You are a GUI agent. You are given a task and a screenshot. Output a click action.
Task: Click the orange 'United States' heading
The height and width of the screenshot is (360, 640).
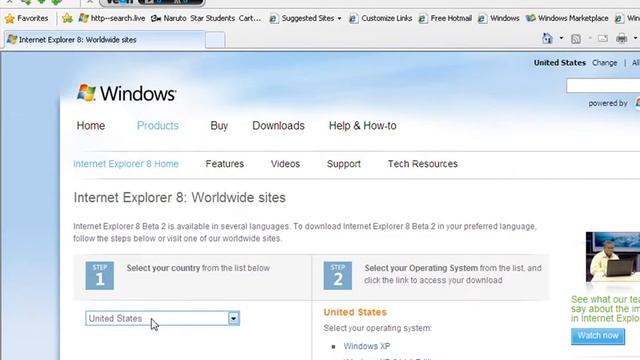pyautogui.click(x=355, y=312)
